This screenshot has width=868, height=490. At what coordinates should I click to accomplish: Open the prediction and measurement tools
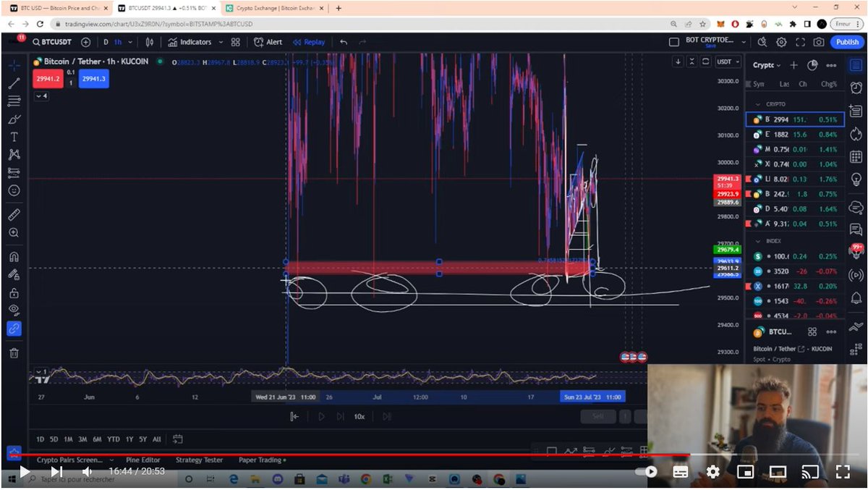pos(14,172)
